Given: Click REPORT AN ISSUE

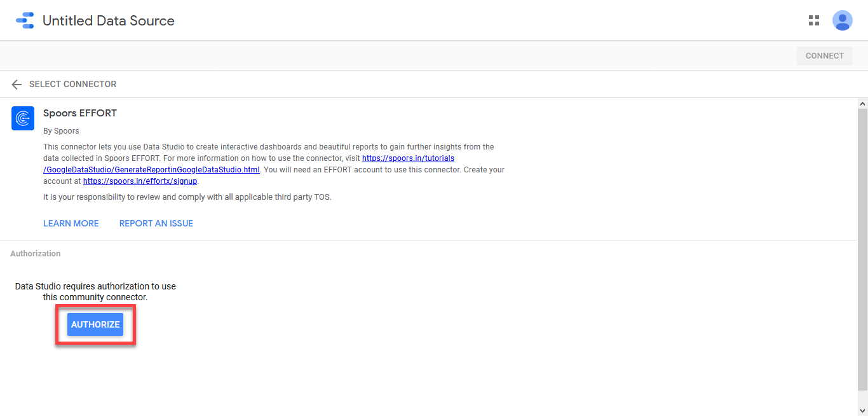Looking at the screenshot, I should click(156, 223).
